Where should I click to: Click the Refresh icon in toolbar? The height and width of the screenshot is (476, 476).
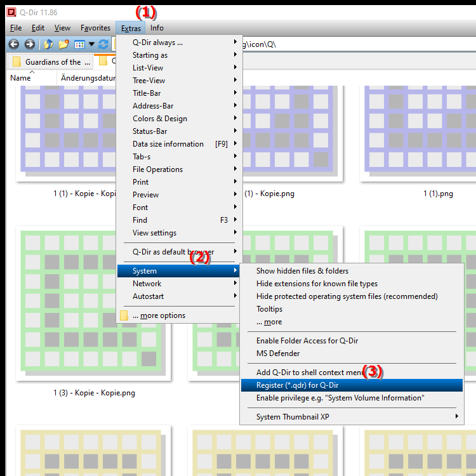coord(103,44)
